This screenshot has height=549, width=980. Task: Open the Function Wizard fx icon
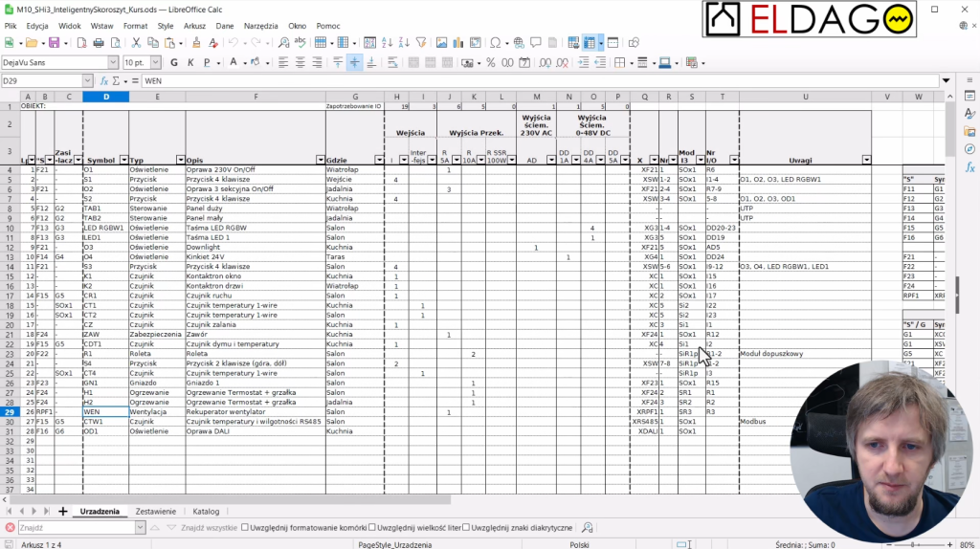tap(104, 81)
